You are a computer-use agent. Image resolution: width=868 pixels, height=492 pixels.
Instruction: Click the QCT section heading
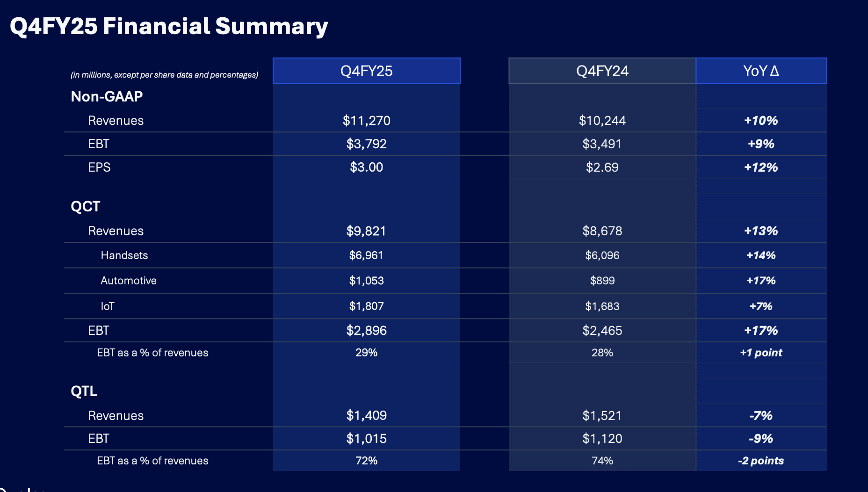click(85, 206)
